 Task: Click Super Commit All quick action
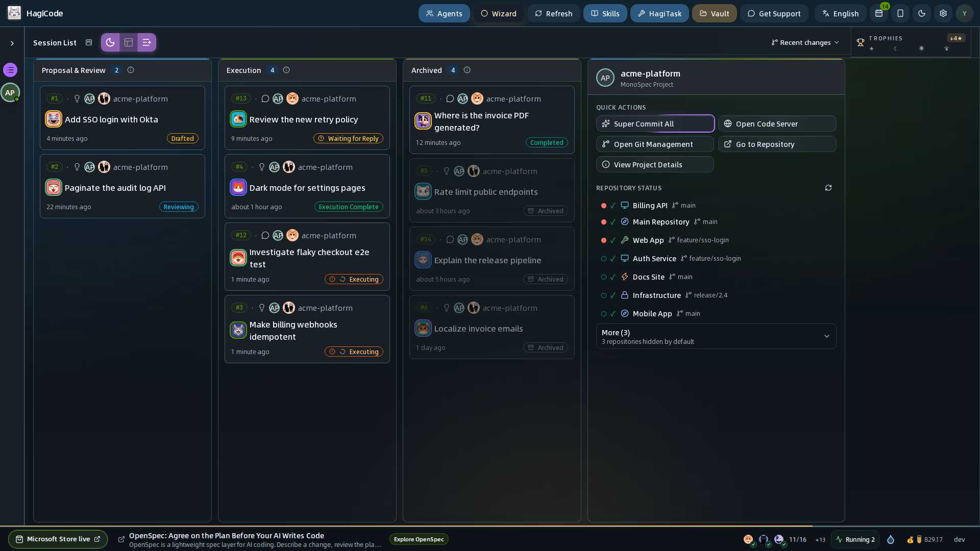click(655, 123)
